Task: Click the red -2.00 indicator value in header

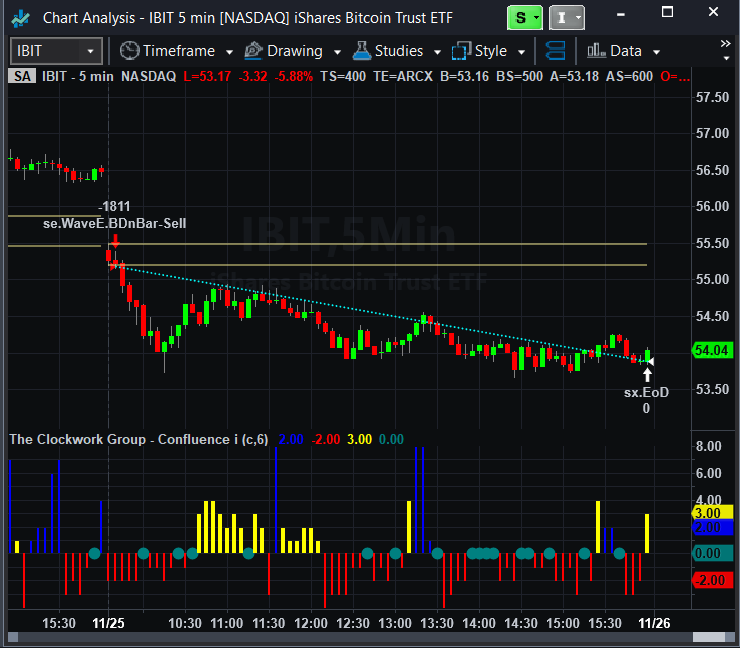Action: coord(326,439)
